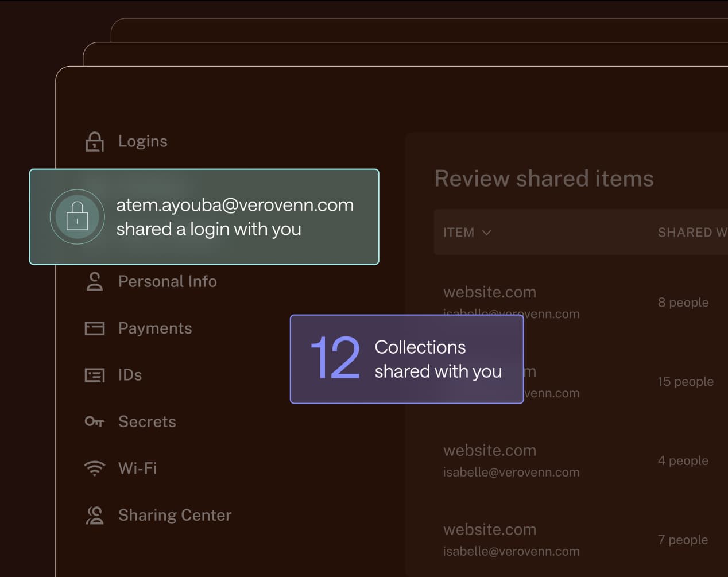Open the Logins text label in sidebar
The image size is (728, 577).
pyautogui.click(x=142, y=141)
